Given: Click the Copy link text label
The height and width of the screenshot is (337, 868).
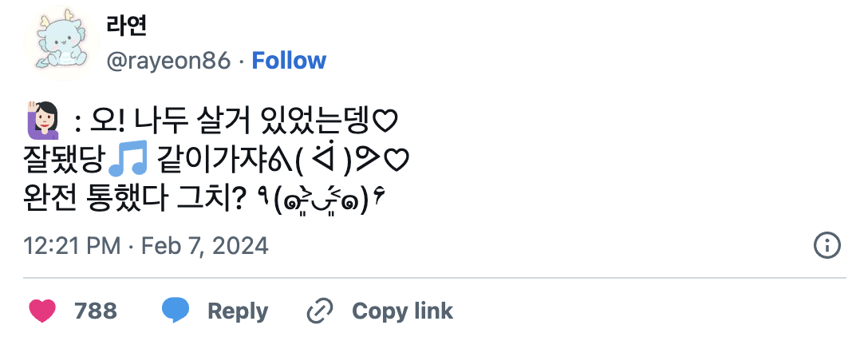Looking at the screenshot, I should [402, 311].
